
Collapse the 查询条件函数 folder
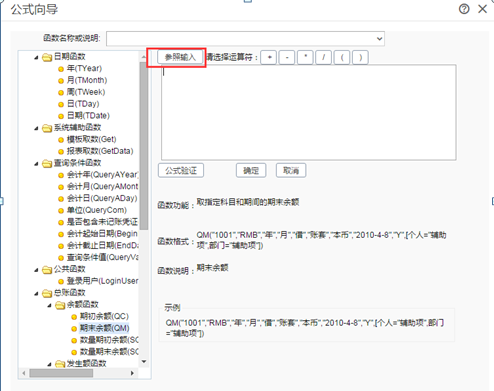point(36,164)
